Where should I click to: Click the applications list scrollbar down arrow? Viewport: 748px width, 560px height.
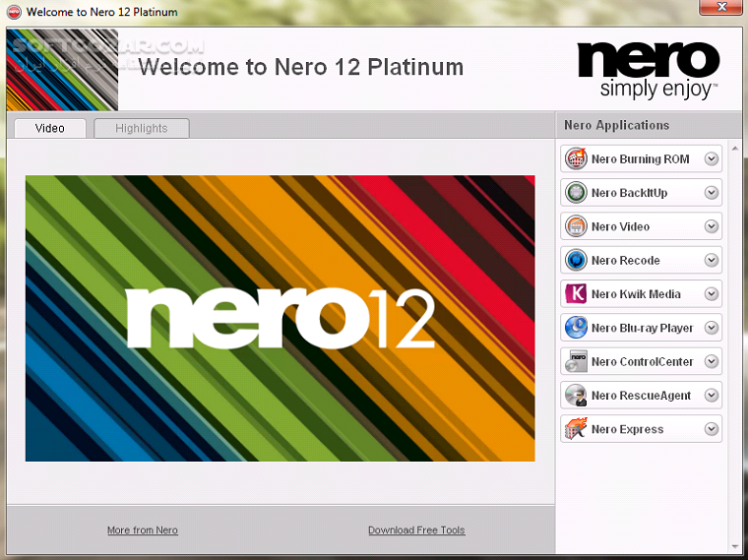(735, 546)
